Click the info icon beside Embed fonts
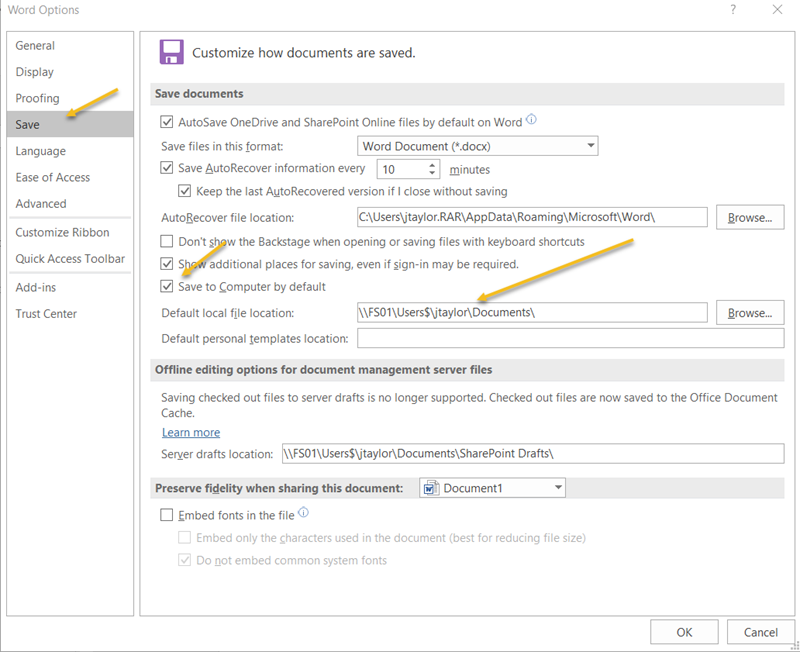This screenshot has height=652, width=800. [304, 514]
